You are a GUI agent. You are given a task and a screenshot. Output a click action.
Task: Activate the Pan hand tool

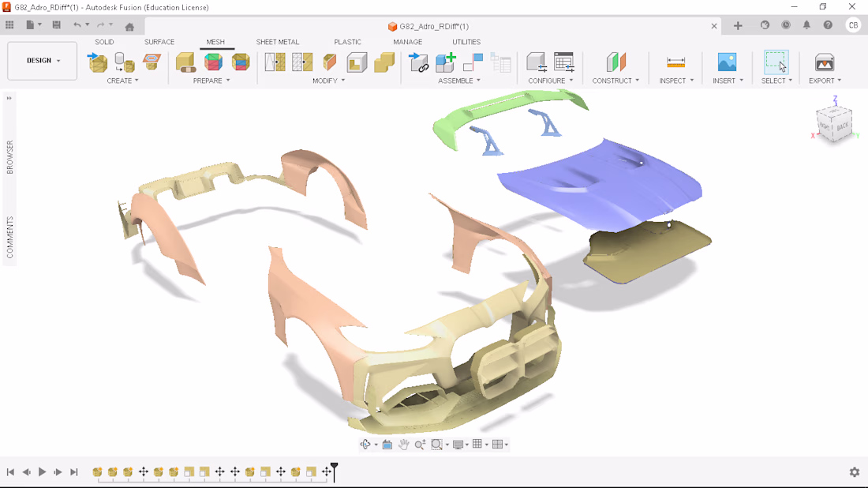coord(403,445)
